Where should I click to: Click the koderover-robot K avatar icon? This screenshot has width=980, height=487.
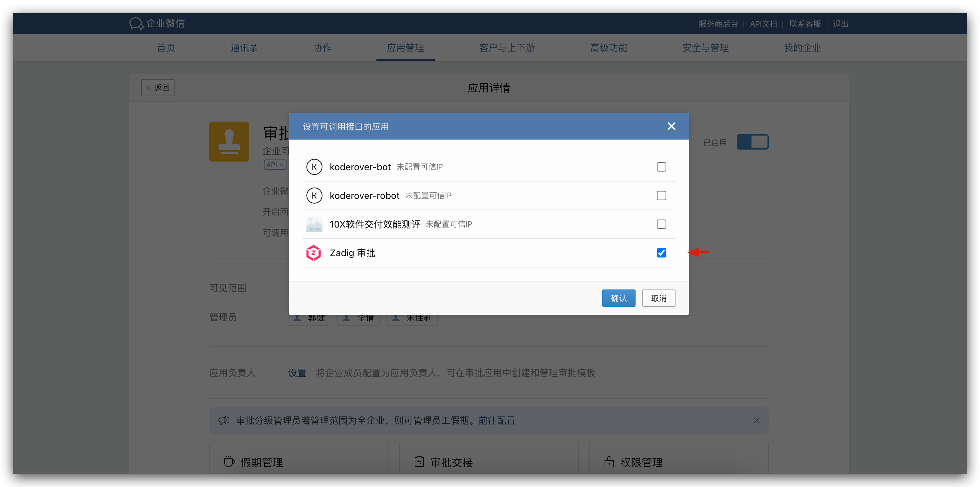[x=314, y=196]
